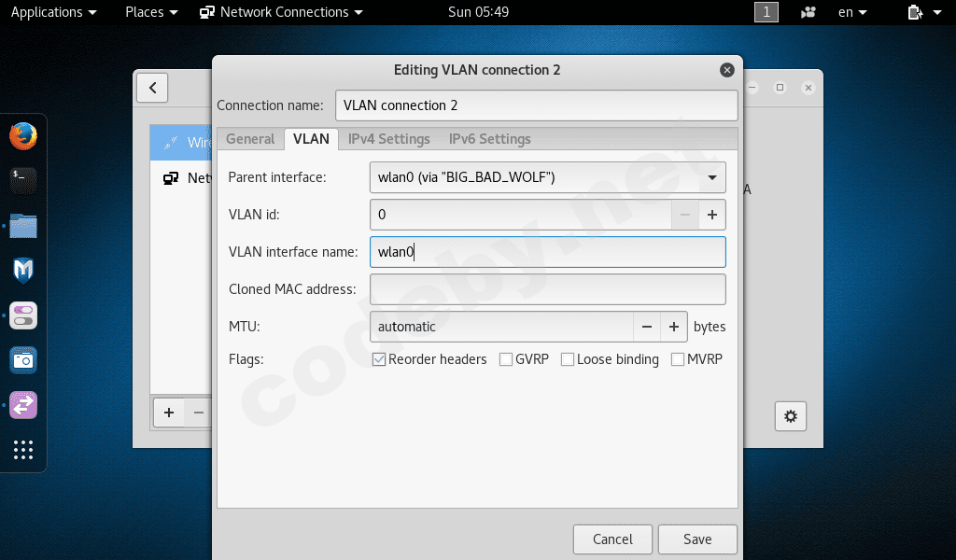The image size is (956, 560).
Task: Open the Parent interface dropdown
Action: [x=547, y=177]
